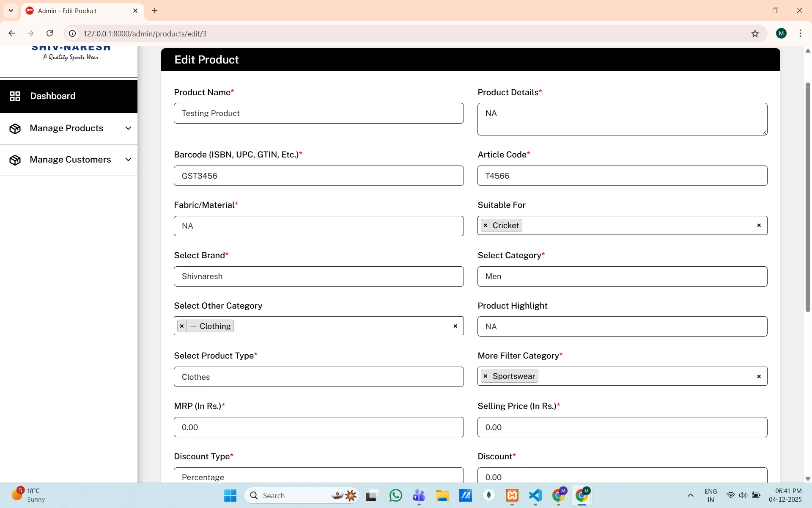This screenshot has height=508, width=812.
Task: Clear all More Filter Category selections
Action: point(759,376)
